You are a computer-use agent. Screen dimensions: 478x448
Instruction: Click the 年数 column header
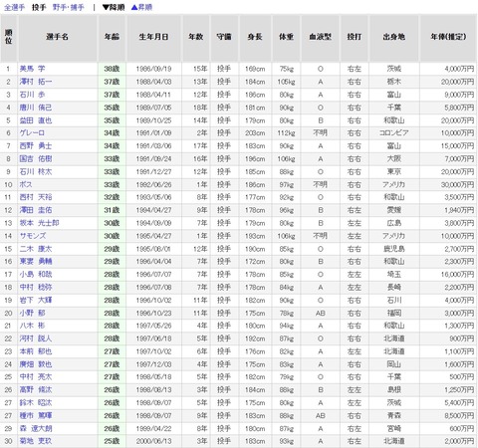196,37
